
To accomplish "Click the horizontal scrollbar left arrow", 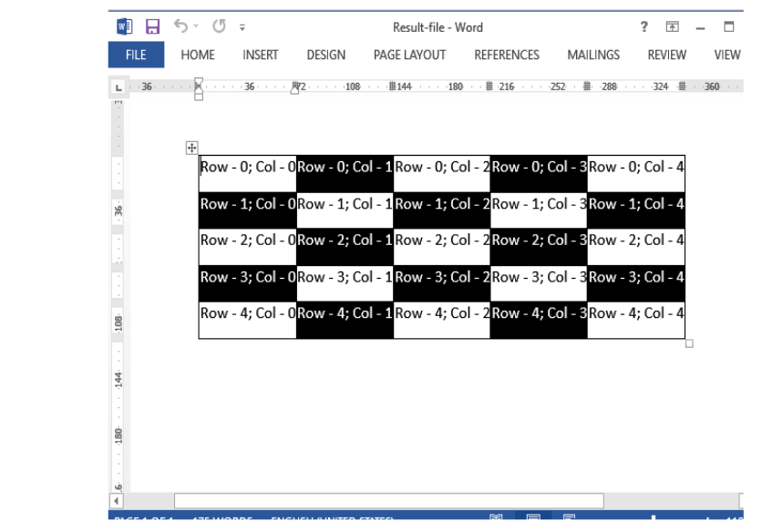I will point(116,500).
